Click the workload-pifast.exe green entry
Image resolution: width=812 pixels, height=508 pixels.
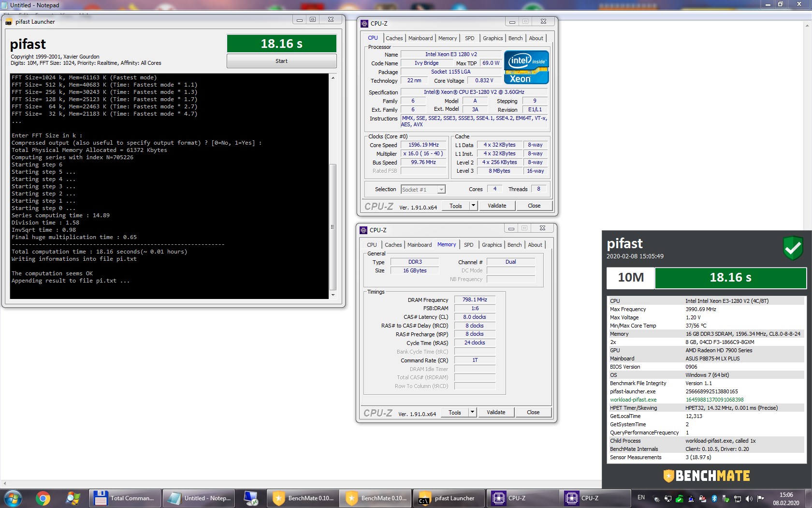(633, 400)
